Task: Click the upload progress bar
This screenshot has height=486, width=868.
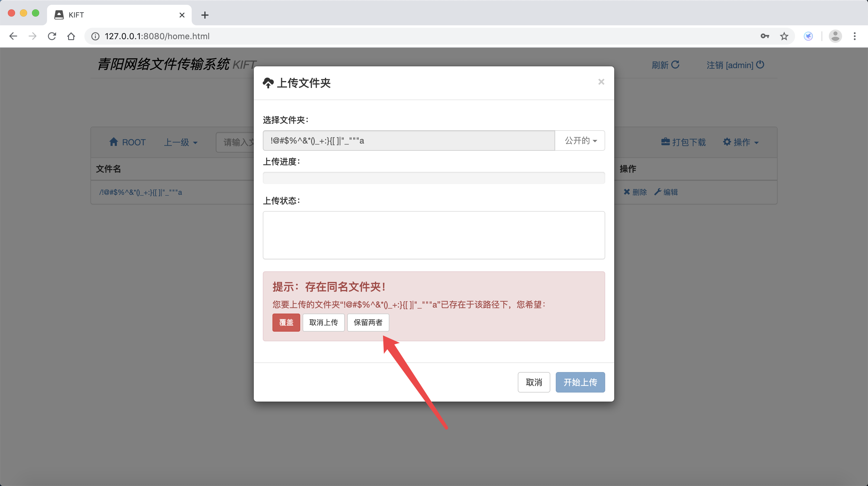Action: 434,178
